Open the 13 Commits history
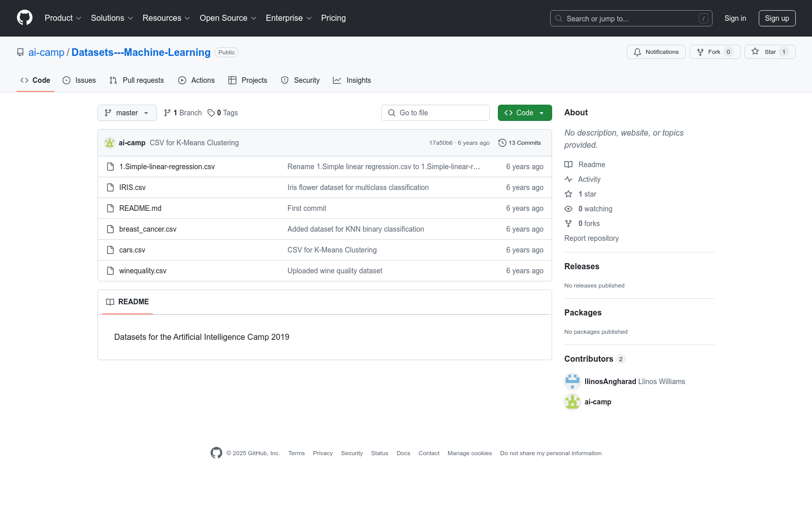The height and width of the screenshot is (508, 812). pyautogui.click(x=520, y=143)
